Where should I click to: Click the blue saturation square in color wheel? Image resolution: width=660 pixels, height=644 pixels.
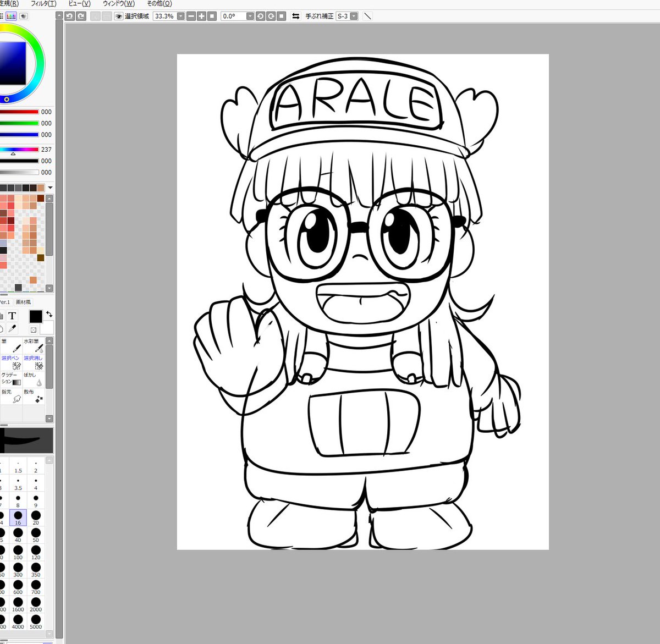(x=13, y=63)
